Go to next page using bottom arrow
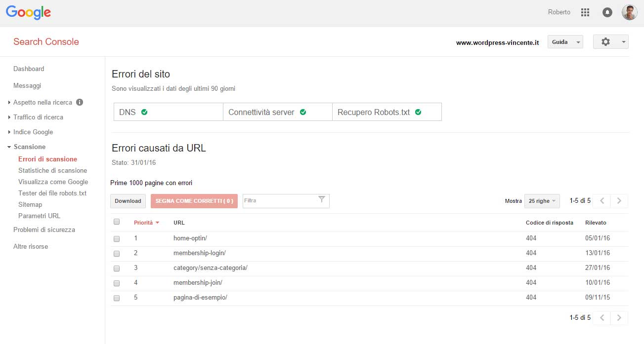The width and height of the screenshot is (644, 344). coord(619,318)
